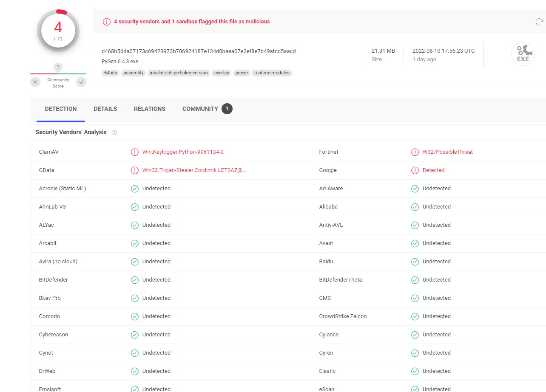Click the Win.Keylogger.Python-9961134-0 detection name
546x392 pixels.
(183, 152)
